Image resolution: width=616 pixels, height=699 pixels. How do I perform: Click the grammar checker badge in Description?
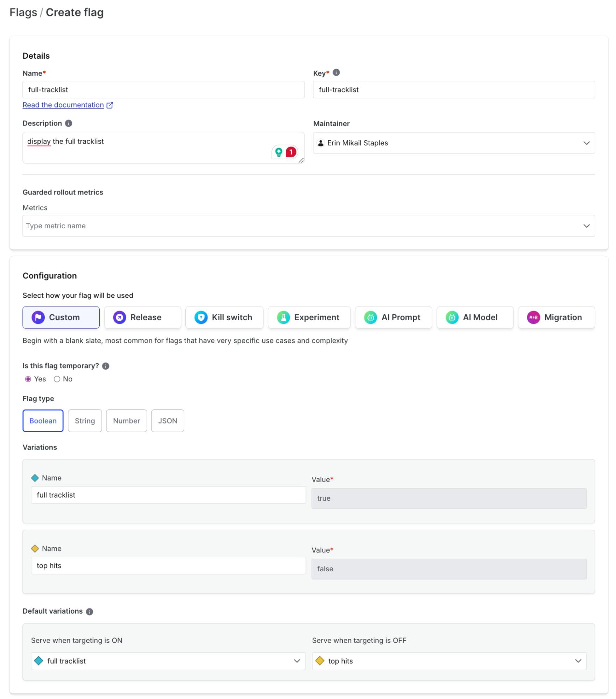285,152
